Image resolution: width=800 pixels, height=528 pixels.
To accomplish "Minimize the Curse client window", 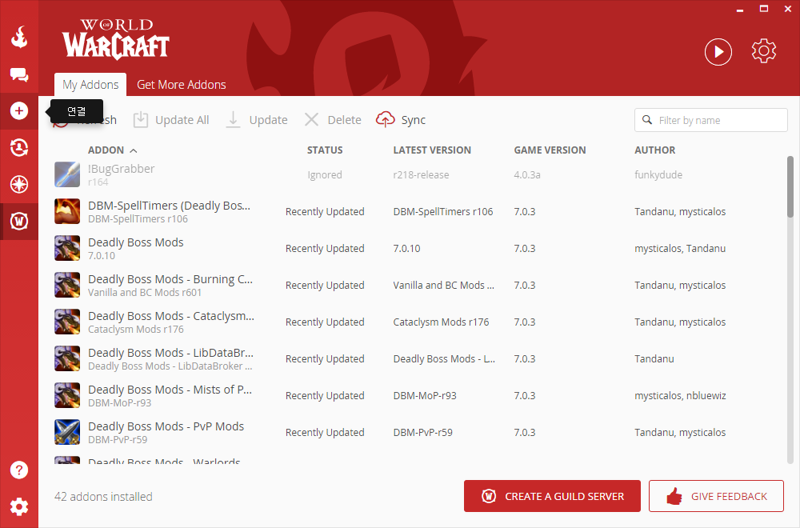I will (740, 9).
